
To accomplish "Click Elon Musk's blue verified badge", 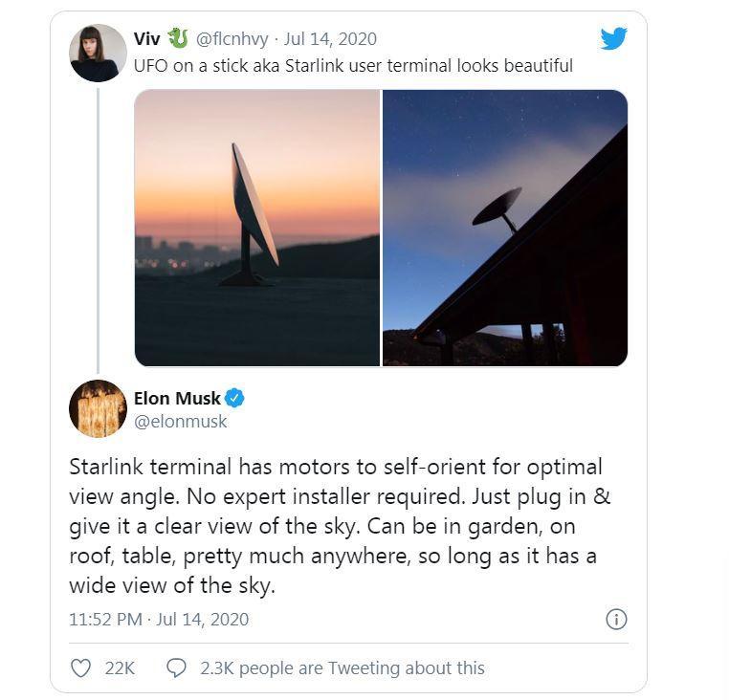I will click(x=234, y=398).
